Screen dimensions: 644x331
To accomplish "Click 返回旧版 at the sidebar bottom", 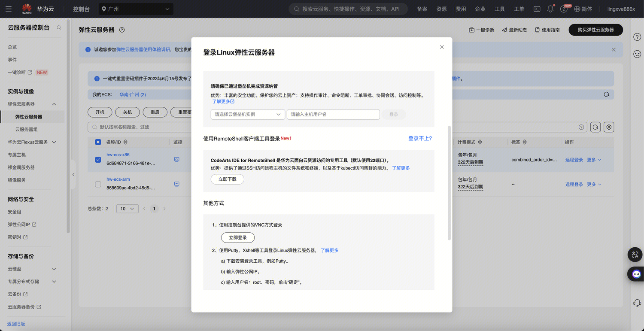I will [16, 324].
